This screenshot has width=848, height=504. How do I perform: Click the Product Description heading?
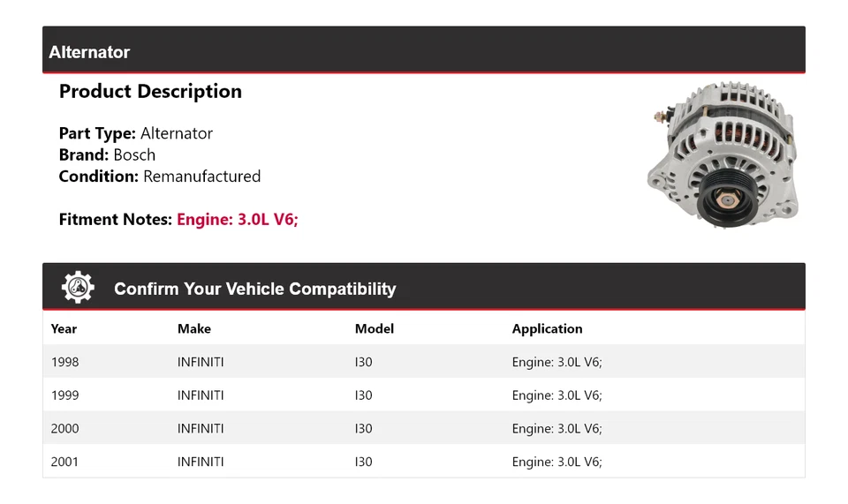150,92
